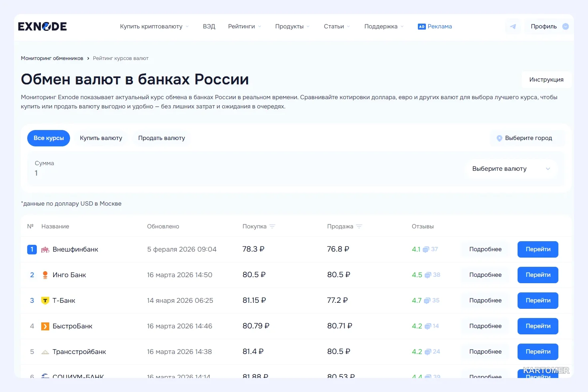
Task: Open БыстроБанк reviews comment icon
Action: click(x=427, y=326)
